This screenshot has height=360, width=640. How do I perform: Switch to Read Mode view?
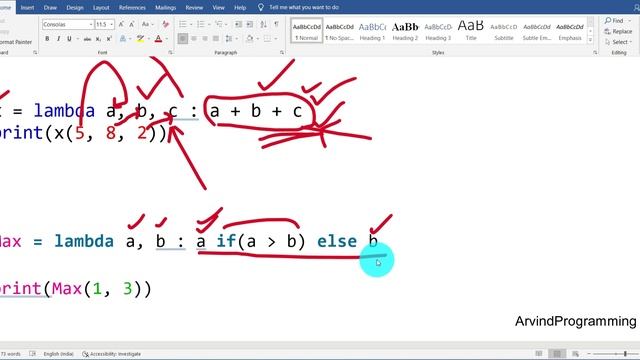point(539,353)
